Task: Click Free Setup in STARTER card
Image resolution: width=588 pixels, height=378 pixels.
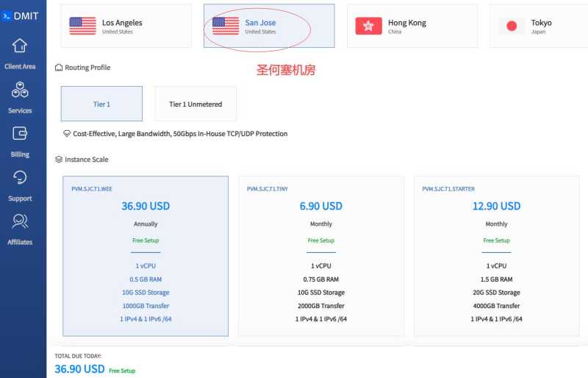Action: coord(497,240)
